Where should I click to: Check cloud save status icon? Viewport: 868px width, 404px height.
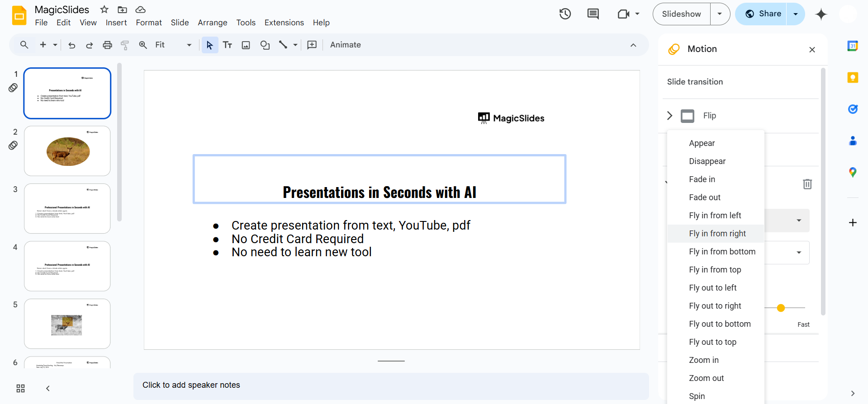pos(141,9)
